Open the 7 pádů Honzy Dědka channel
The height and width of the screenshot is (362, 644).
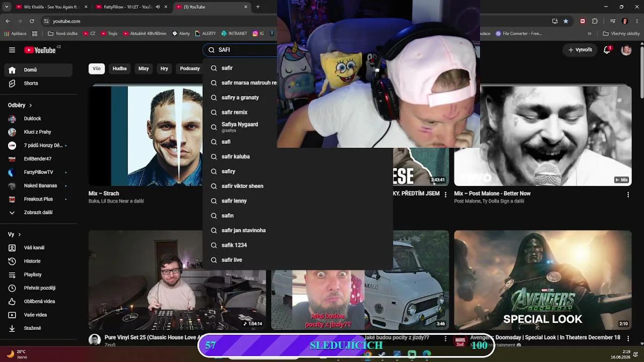pyautogui.click(x=38, y=145)
